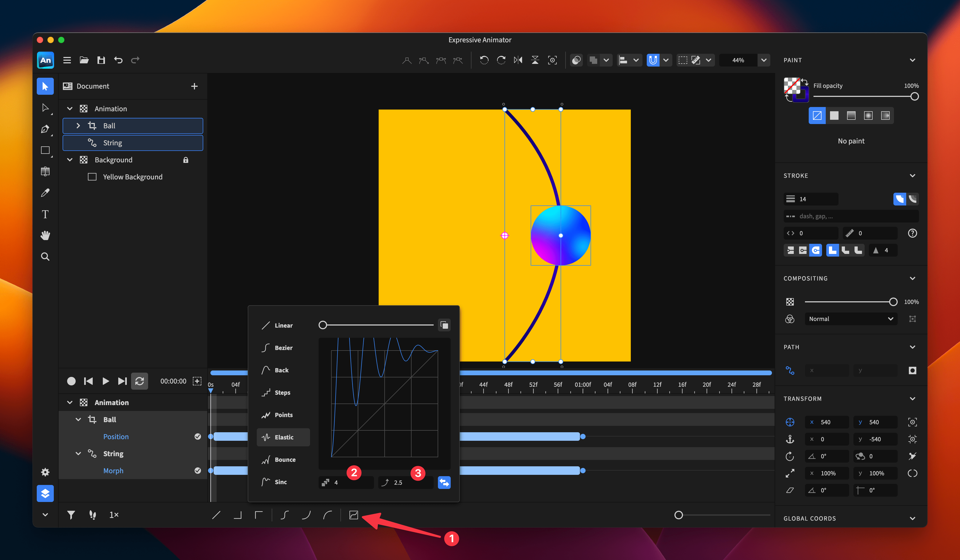
Task: Select the Elastic easing preset
Action: (x=283, y=437)
